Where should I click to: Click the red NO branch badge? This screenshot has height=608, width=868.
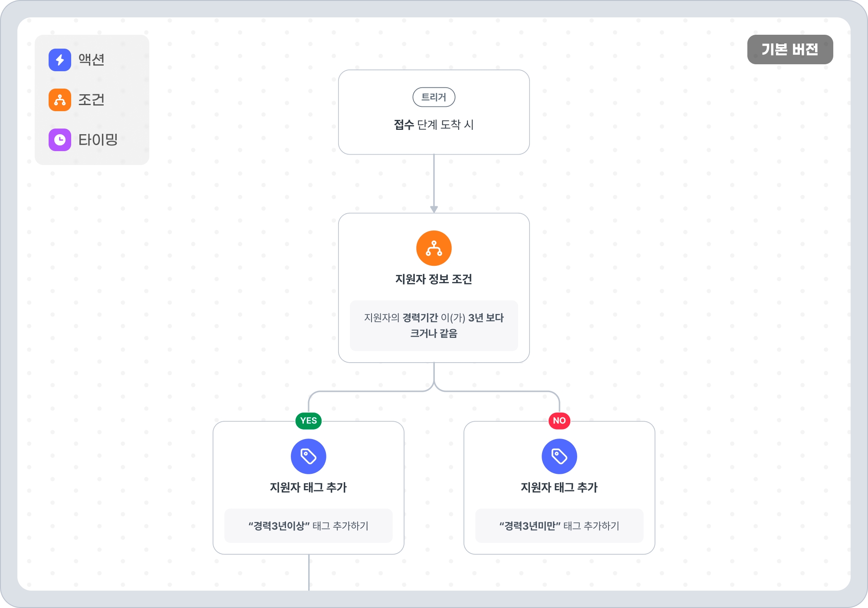tap(559, 420)
